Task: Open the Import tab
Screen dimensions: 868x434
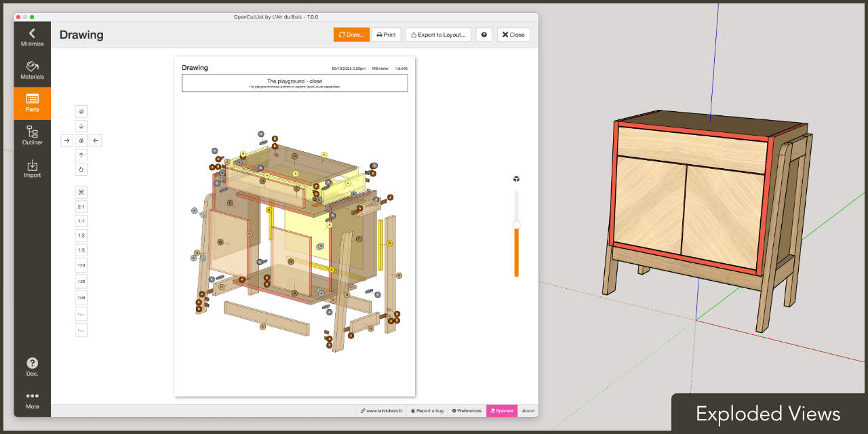Action: 32,169
